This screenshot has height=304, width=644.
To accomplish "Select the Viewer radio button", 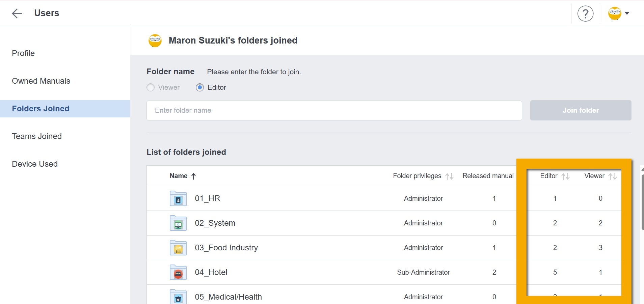I will tap(151, 88).
